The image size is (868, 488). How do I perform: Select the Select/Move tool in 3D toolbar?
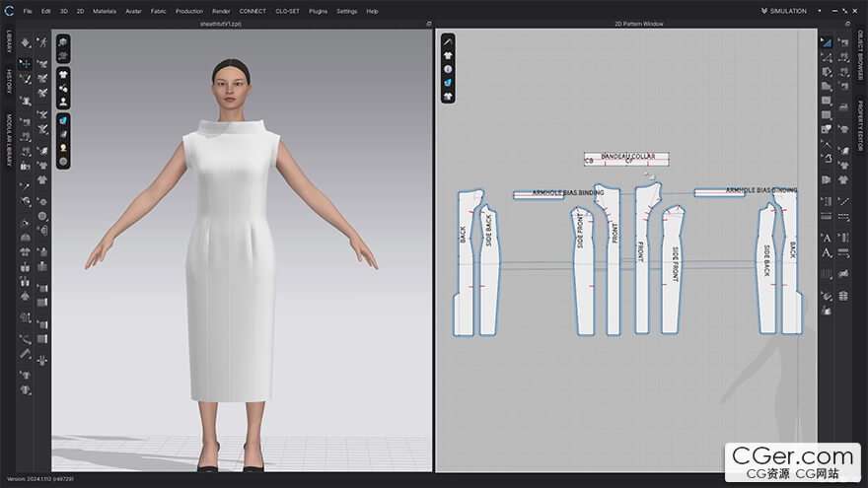26,64
